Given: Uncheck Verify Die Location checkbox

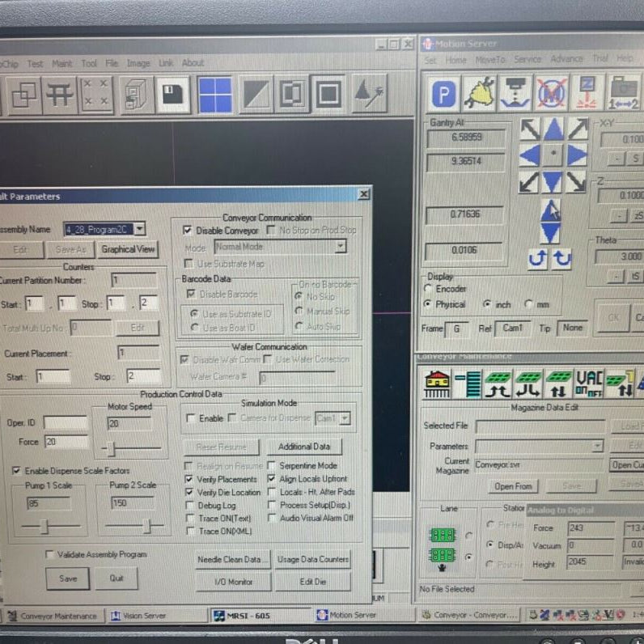Looking at the screenshot, I should click(189, 492).
